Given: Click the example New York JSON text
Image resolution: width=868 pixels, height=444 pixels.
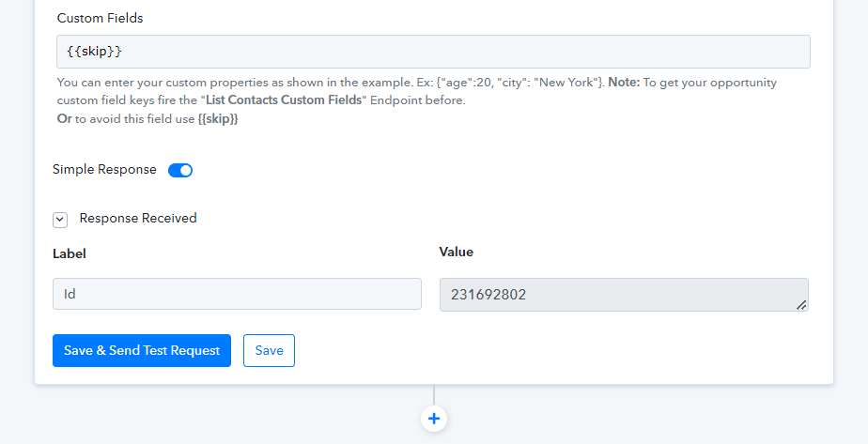Looking at the screenshot, I should 566,83.
